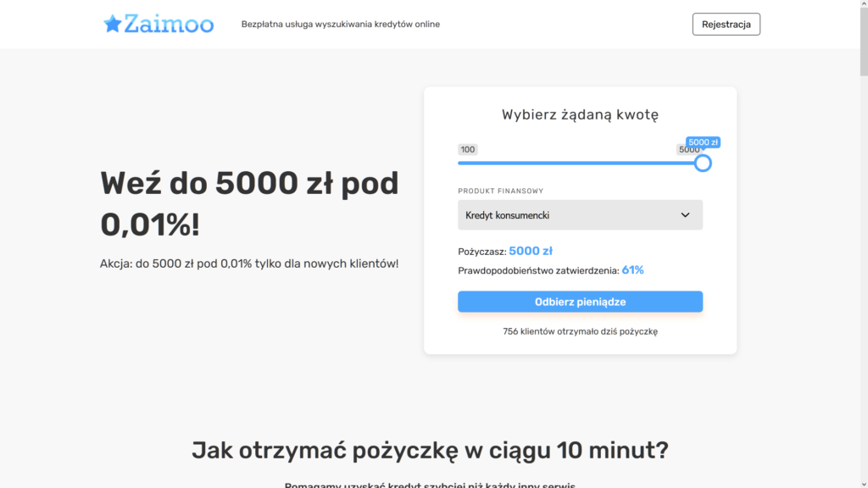This screenshot has width=868, height=488.
Task: Click the middle of the amount slider track
Action: click(x=580, y=163)
